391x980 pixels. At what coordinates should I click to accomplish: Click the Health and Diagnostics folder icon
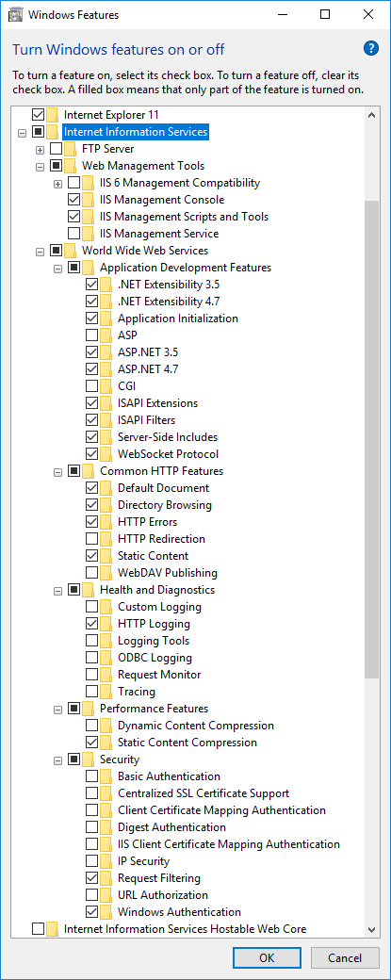click(88, 590)
